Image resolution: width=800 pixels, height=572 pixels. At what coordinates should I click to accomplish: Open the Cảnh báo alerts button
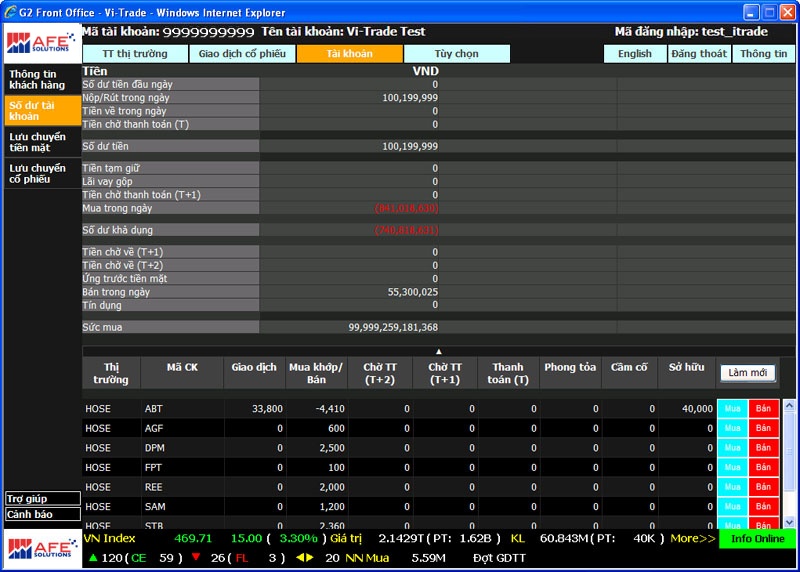43,514
